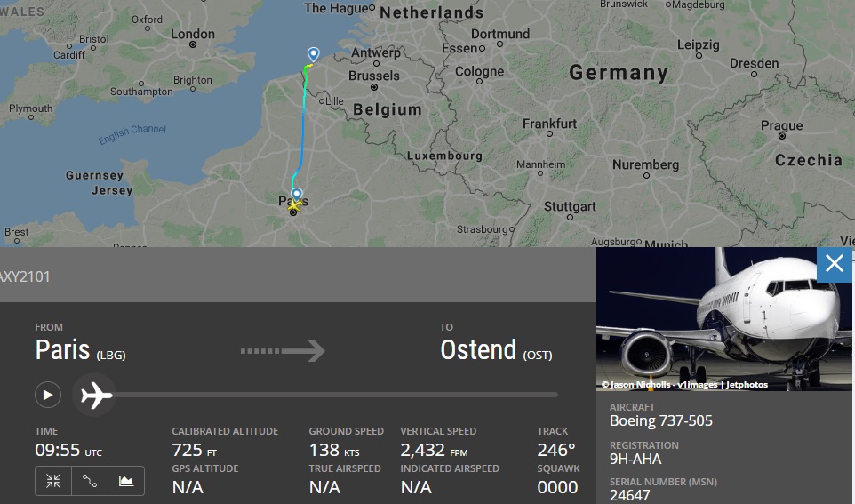855x504 pixels.
Task: Toggle the flight route path icon
Action: [x=90, y=481]
